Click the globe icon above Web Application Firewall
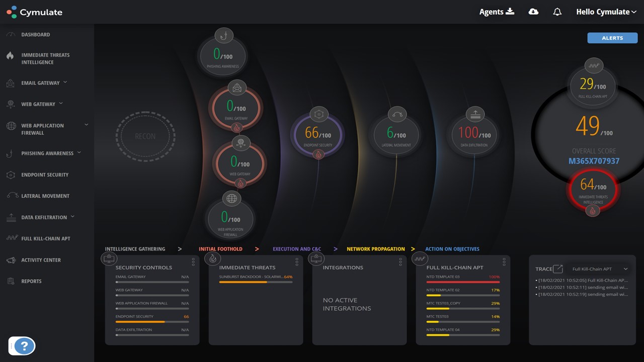 coord(231,199)
